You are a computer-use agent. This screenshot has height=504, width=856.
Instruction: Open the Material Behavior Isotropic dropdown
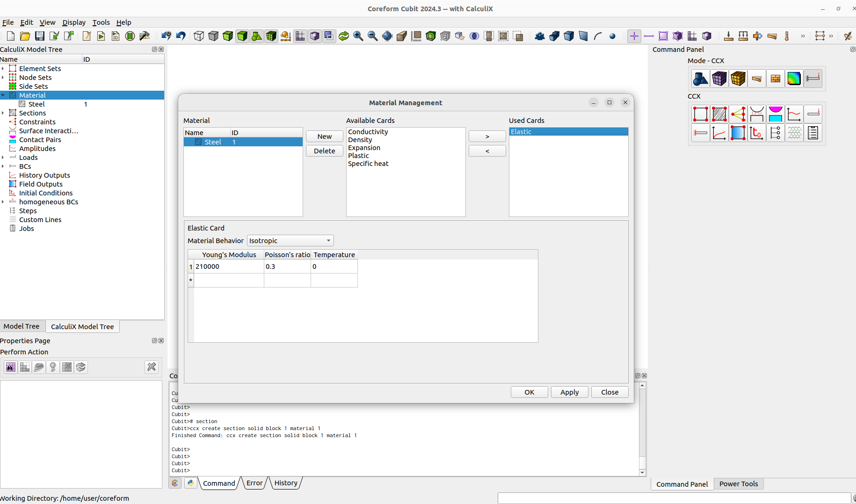(290, 240)
